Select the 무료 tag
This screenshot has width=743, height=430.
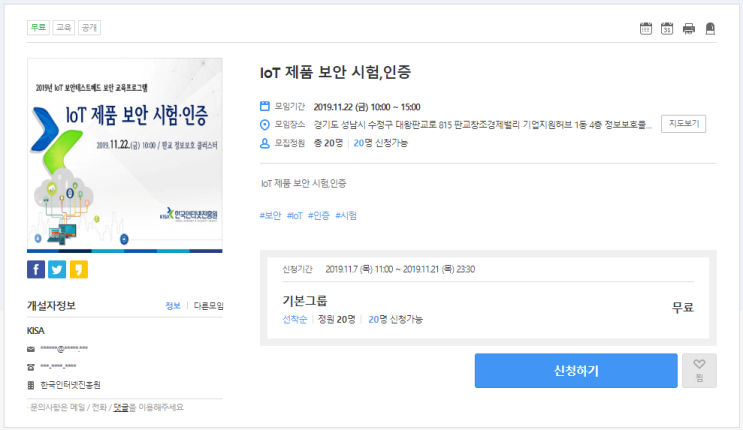point(38,27)
